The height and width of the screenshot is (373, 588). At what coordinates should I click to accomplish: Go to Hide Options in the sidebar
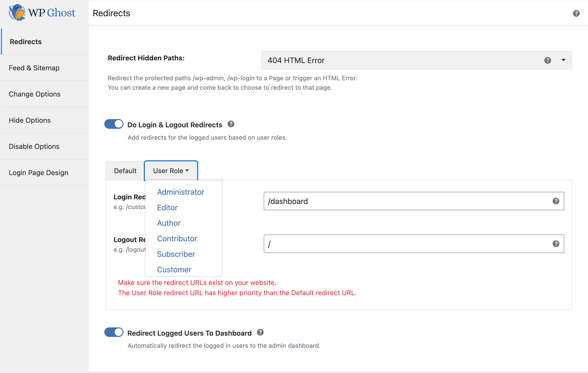click(30, 120)
